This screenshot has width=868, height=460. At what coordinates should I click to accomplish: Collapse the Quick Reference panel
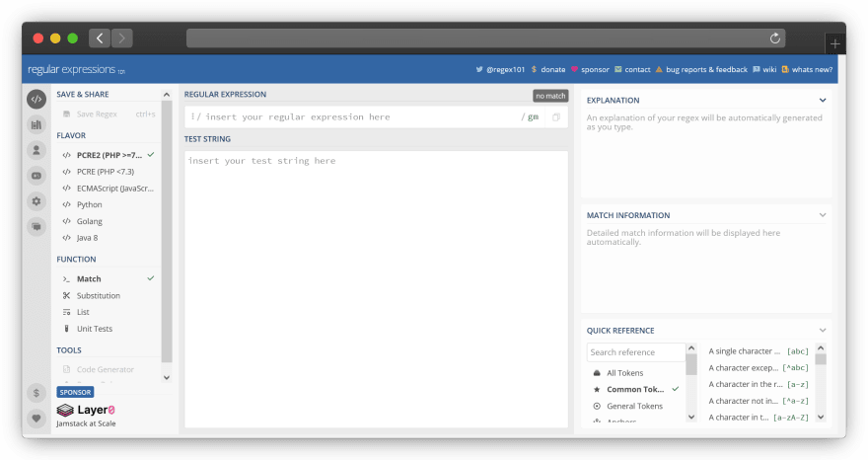(x=823, y=331)
